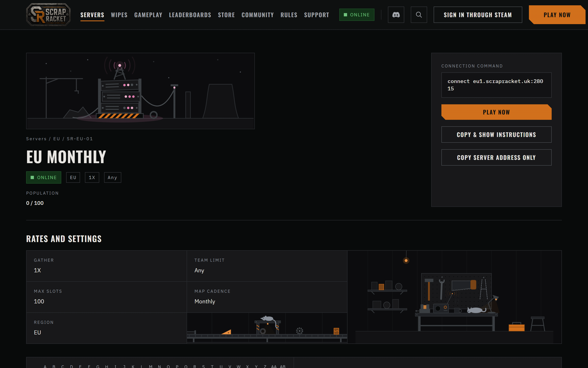Screen dimensions: 588x368
Task: Click the rat on conveyor illustration
Action: 267,328
